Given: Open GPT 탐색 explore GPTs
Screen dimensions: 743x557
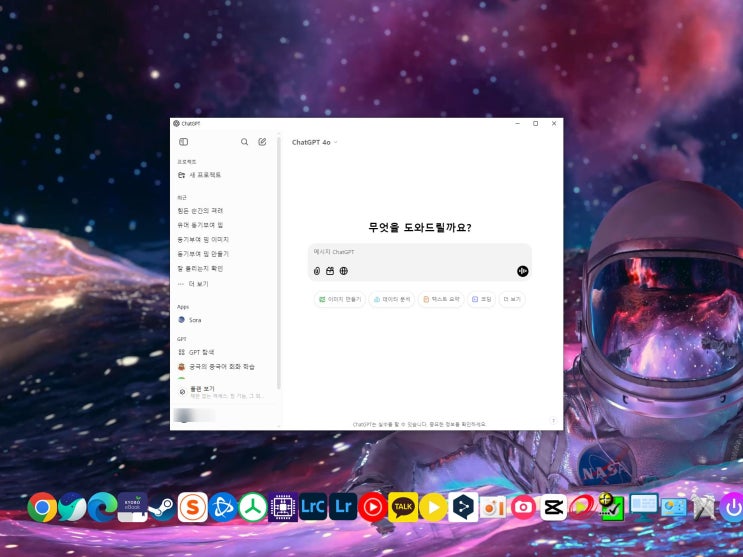Looking at the screenshot, I should click(x=196, y=352).
